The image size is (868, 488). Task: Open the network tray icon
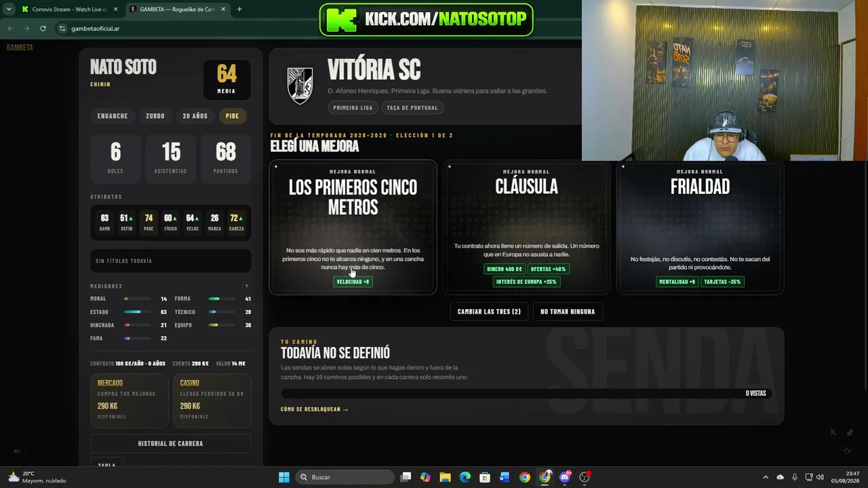point(808,477)
